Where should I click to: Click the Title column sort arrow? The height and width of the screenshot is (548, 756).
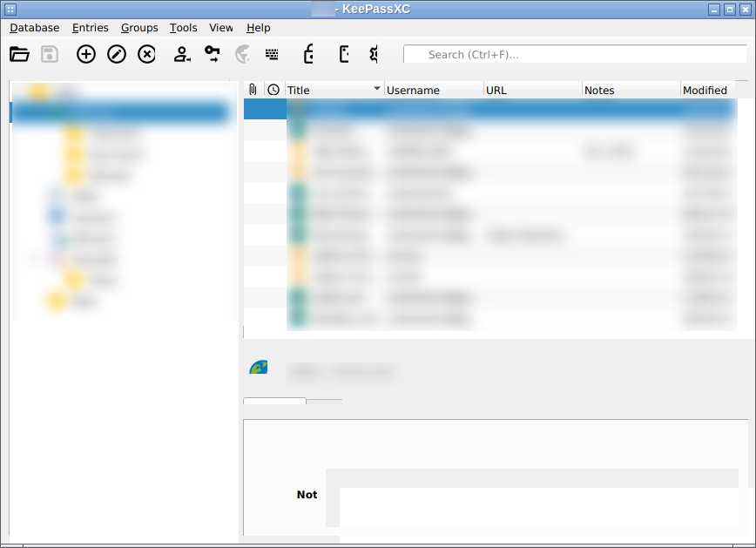click(376, 89)
